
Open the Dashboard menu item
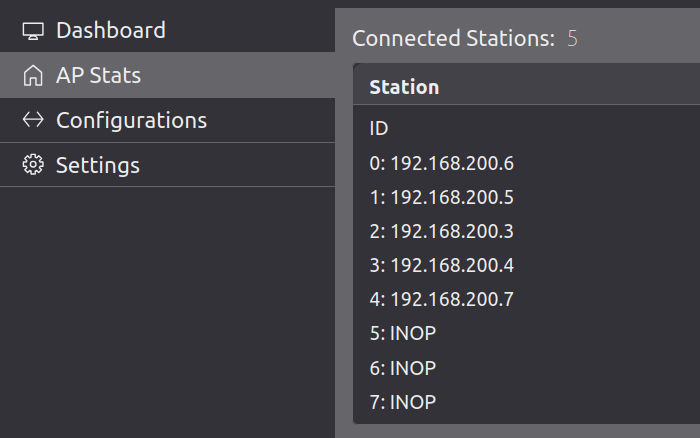110,31
